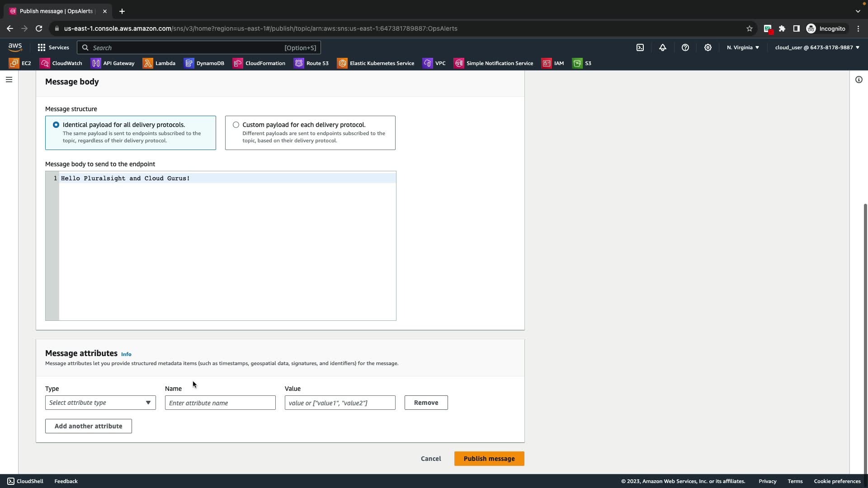Click the Enter attribute name field
The height and width of the screenshot is (488, 868).
point(220,403)
